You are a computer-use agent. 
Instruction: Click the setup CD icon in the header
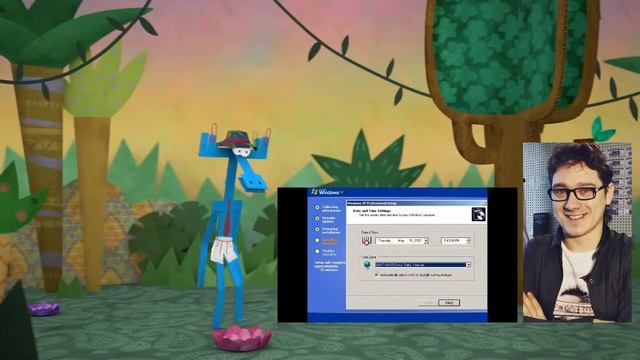[x=478, y=214]
